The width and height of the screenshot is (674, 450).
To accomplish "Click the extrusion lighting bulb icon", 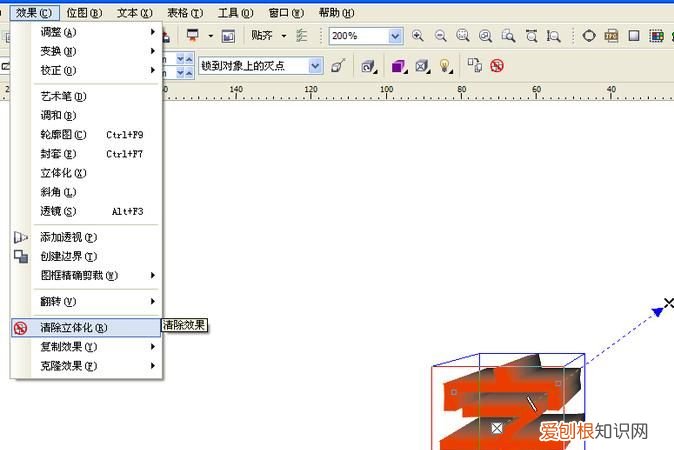I will pyautogui.click(x=445, y=66).
